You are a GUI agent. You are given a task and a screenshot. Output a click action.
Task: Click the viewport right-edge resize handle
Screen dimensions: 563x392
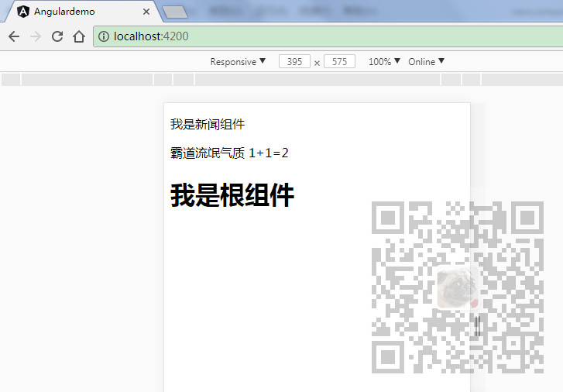pyautogui.click(x=478, y=326)
